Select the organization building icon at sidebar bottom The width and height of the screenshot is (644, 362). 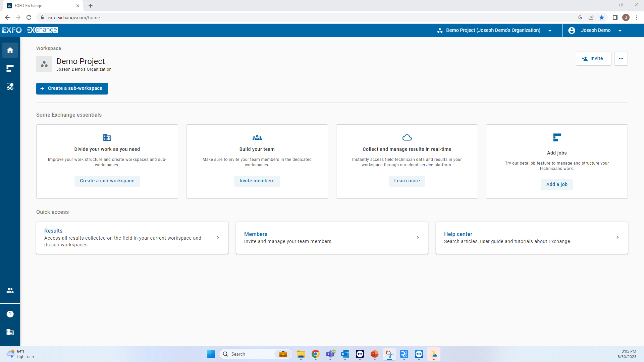[10, 332]
